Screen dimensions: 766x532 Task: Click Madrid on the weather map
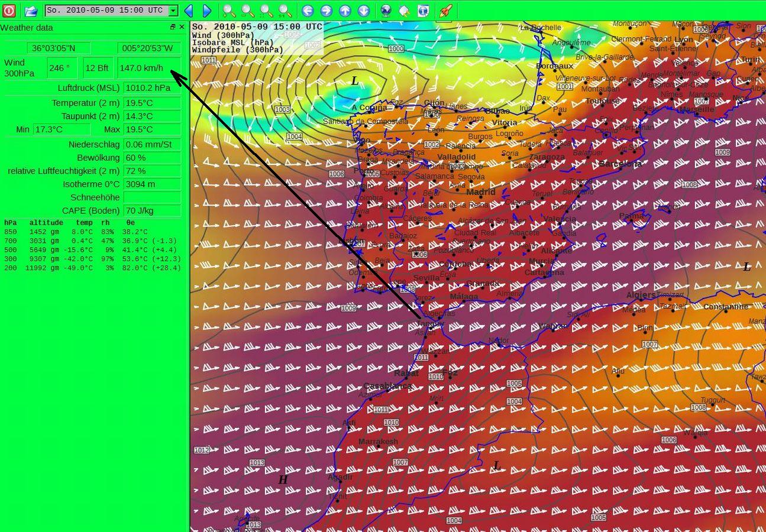coord(480,193)
